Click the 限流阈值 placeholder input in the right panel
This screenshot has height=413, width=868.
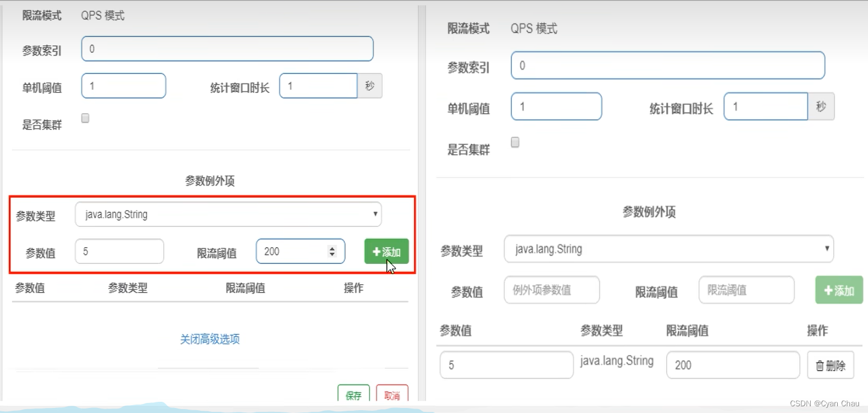point(746,290)
